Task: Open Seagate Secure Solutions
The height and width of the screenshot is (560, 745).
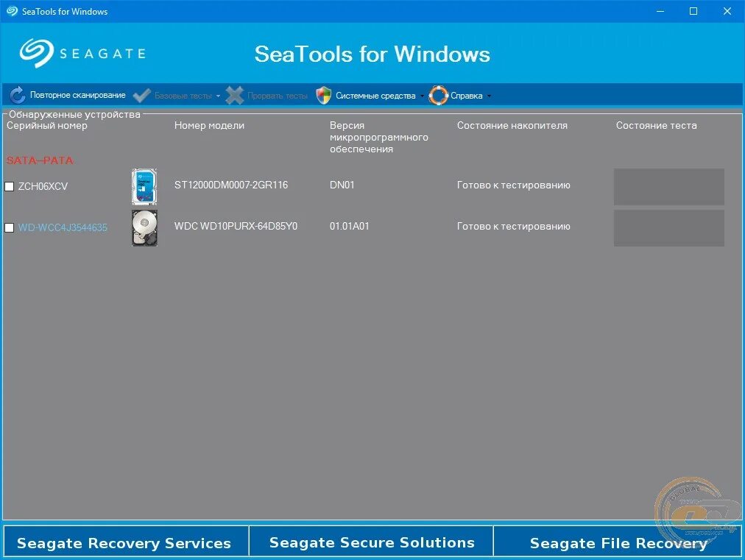Action: 372,542
